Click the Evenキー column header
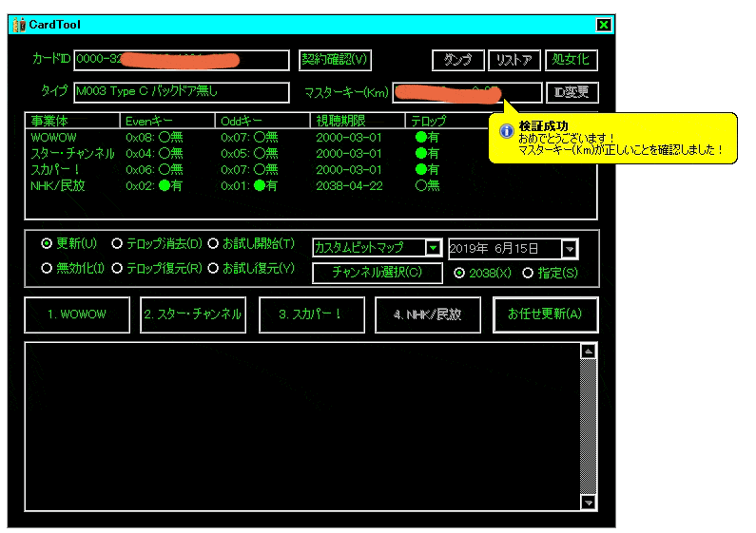Viewport: 756px width, 533px height. click(x=166, y=121)
